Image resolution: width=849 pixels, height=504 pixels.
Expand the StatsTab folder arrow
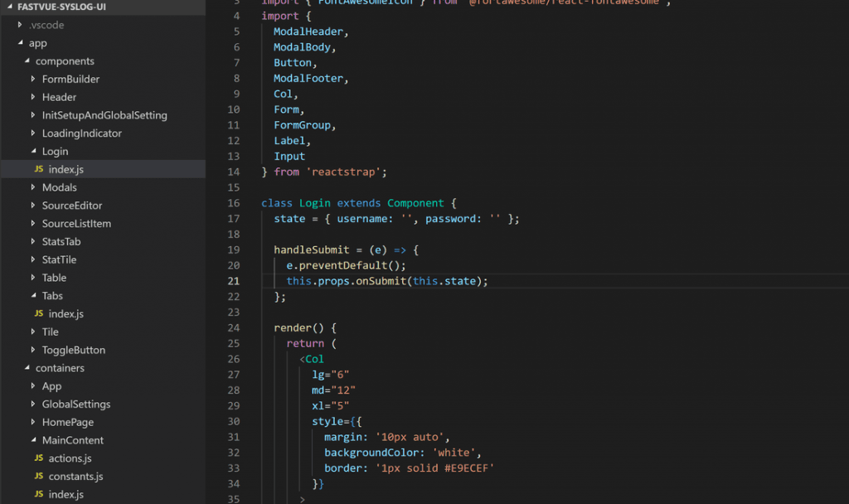[33, 241]
